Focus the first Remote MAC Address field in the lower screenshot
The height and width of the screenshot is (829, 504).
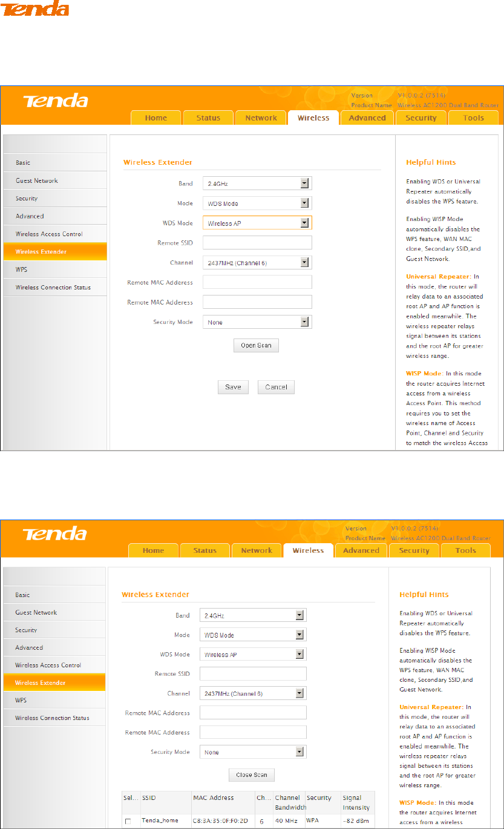pyautogui.click(x=253, y=713)
